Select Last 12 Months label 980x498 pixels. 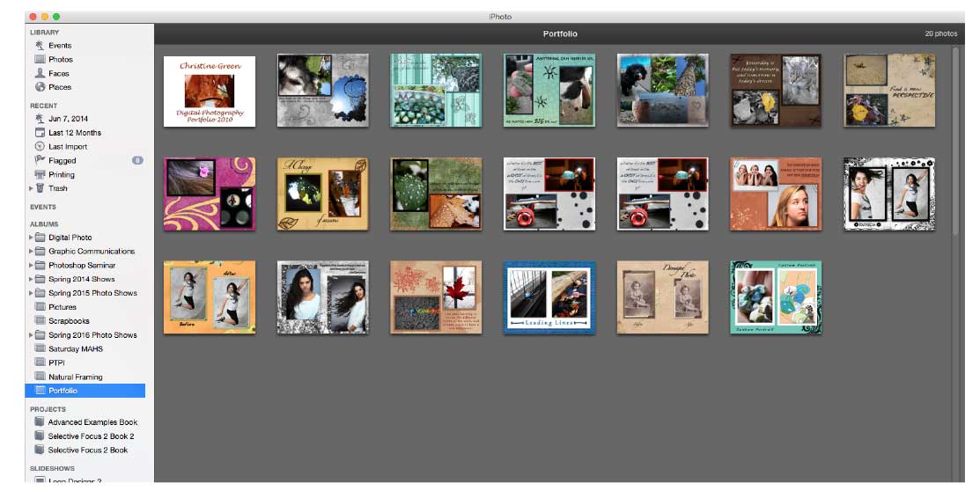[75, 133]
